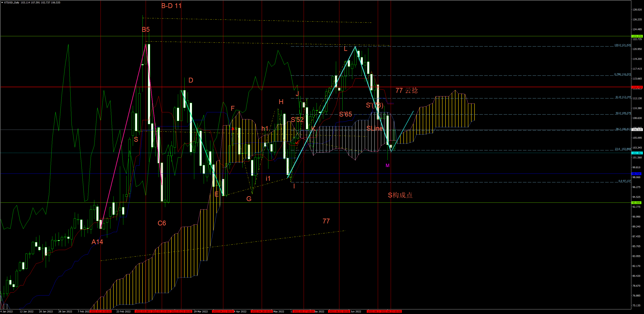Screen dimensions: 644x314
Task: Click the 2022.06.23 00:00 date marker
Action: (x=391, y=312)
